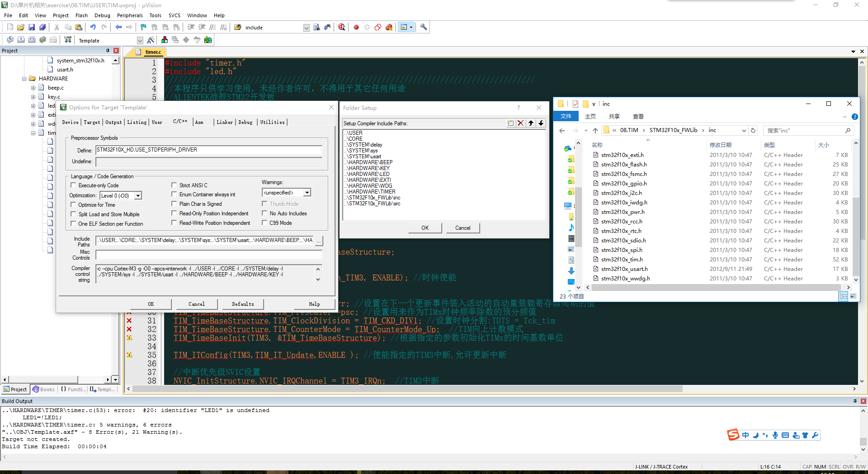Collapse the HARDWARE group in Project tree
868x474 pixels.
24,79
